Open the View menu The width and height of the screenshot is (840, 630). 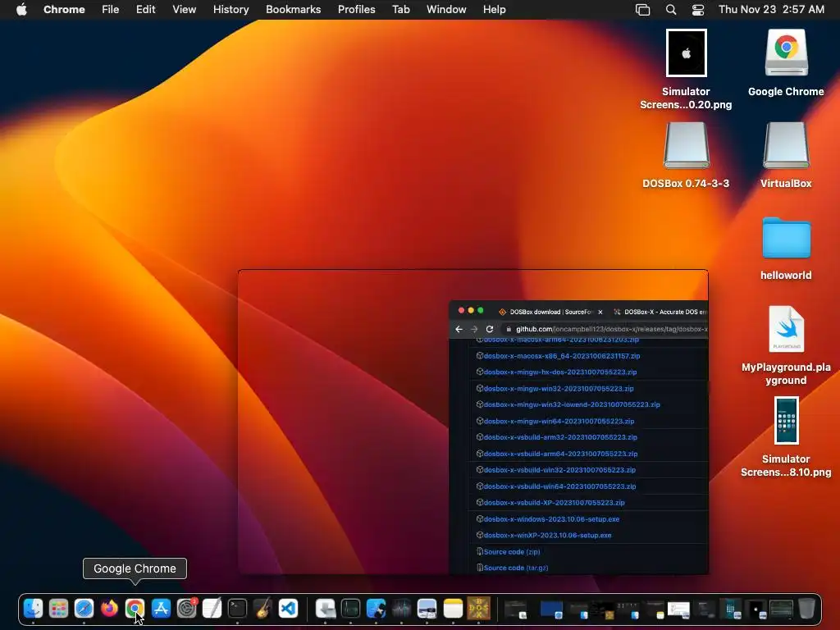(x=185, y=10)
